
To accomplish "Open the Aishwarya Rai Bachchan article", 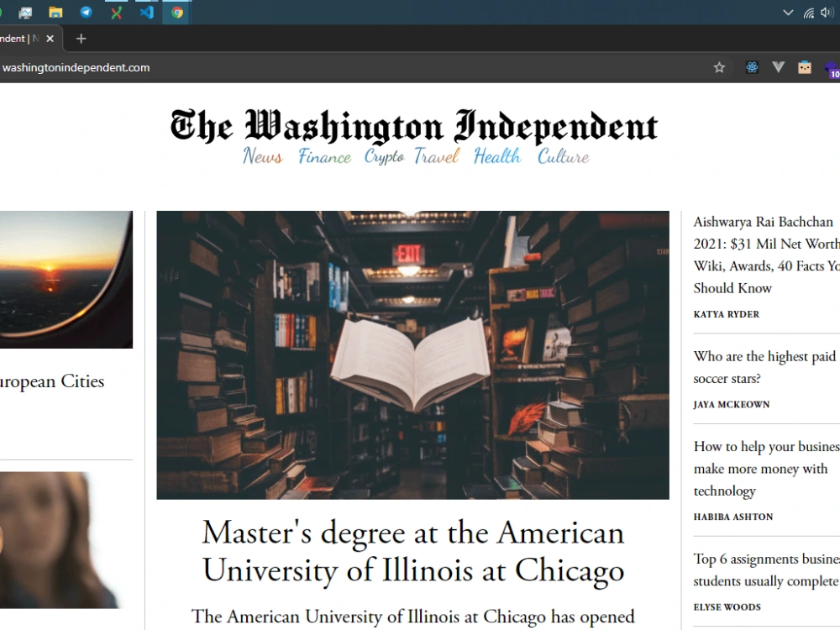I will pyautogui.click(x=766, y=255).
